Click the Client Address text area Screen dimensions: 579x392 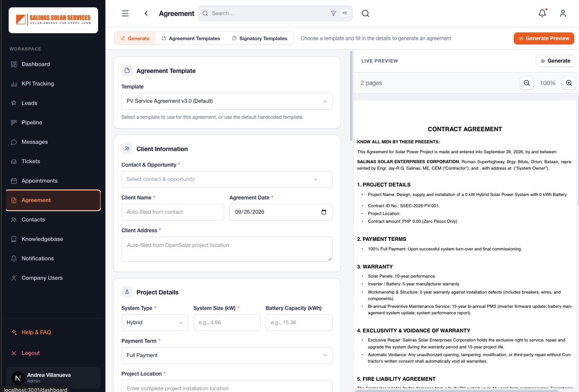click(227, 249)
